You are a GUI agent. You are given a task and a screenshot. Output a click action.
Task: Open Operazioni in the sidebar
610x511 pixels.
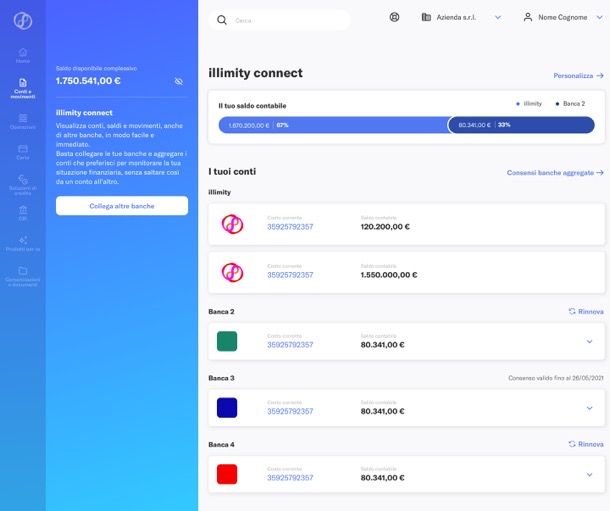pyautogui.click(x=23, y=121)
